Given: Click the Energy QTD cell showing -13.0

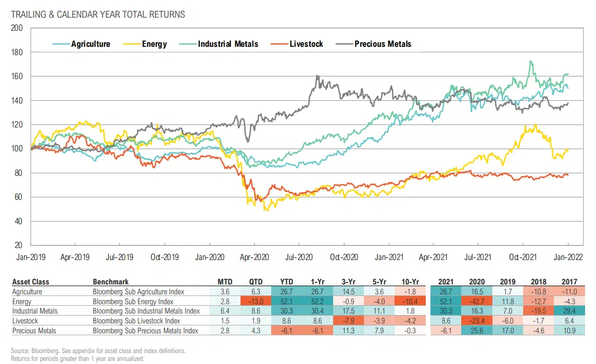Looking at the screenshot, I should pyautogui.click(x=254, y=302).
